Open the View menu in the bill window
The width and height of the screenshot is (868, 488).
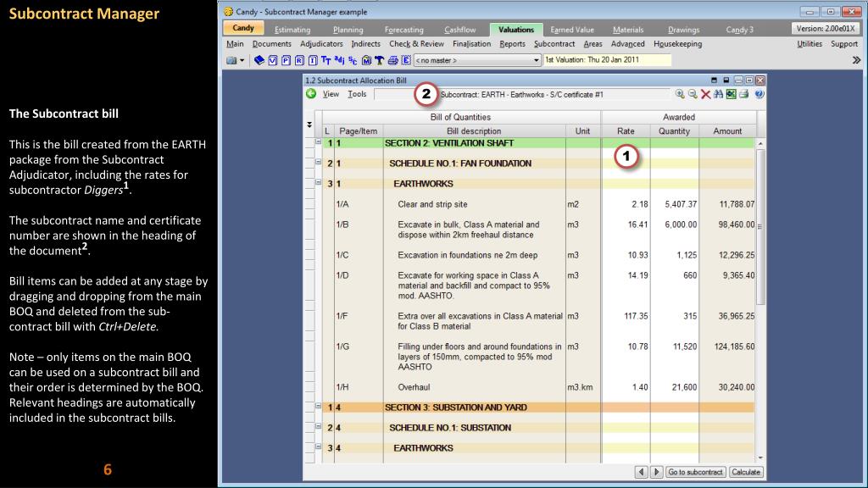(x=331, y=94)
